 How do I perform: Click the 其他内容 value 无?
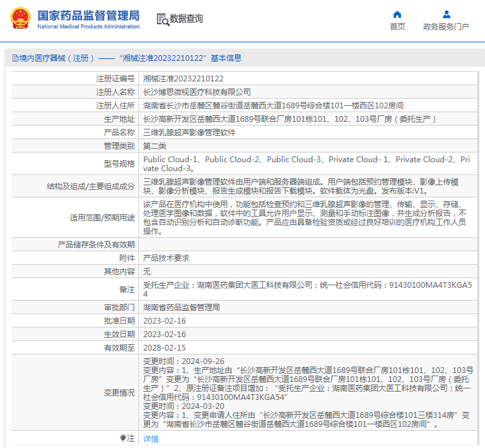point(147,271)
